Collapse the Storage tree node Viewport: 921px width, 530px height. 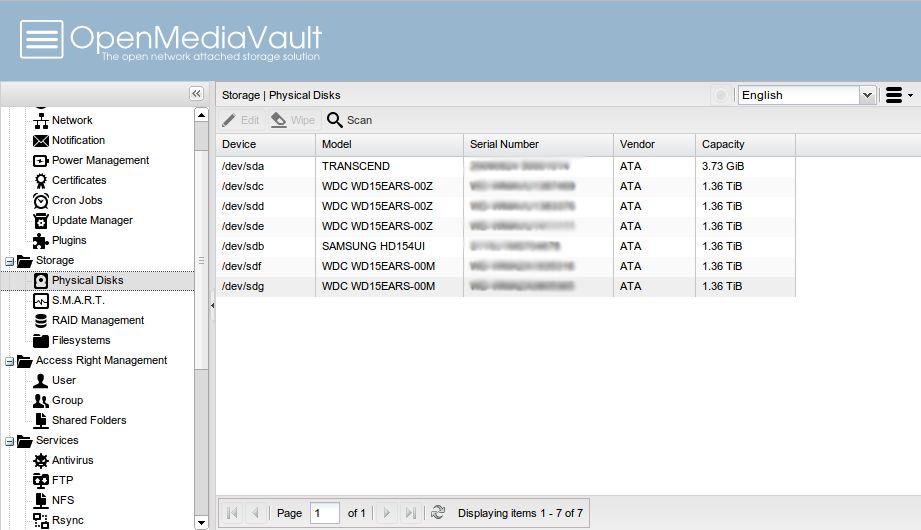tap(9, 261)
